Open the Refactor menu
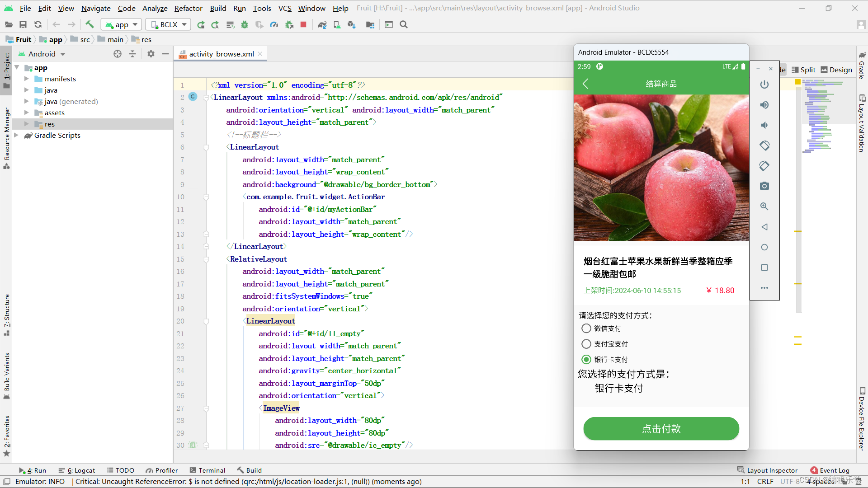 tap(188, 8)
